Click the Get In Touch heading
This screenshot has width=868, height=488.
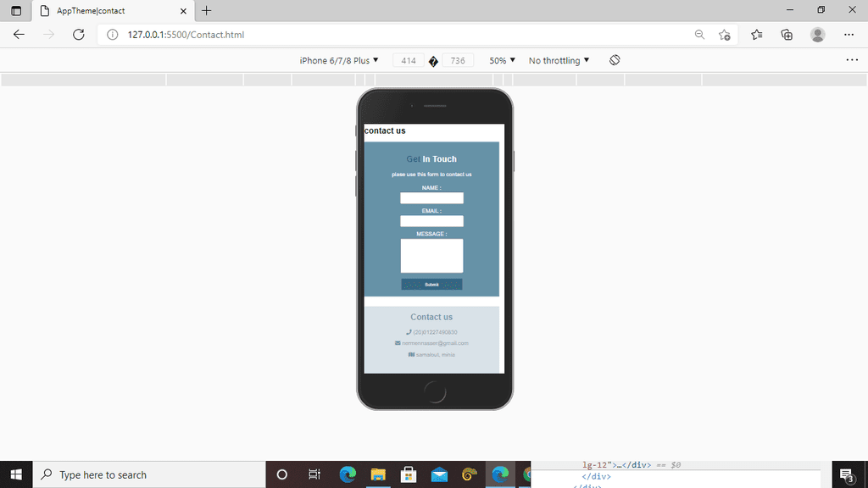[431, 158]
